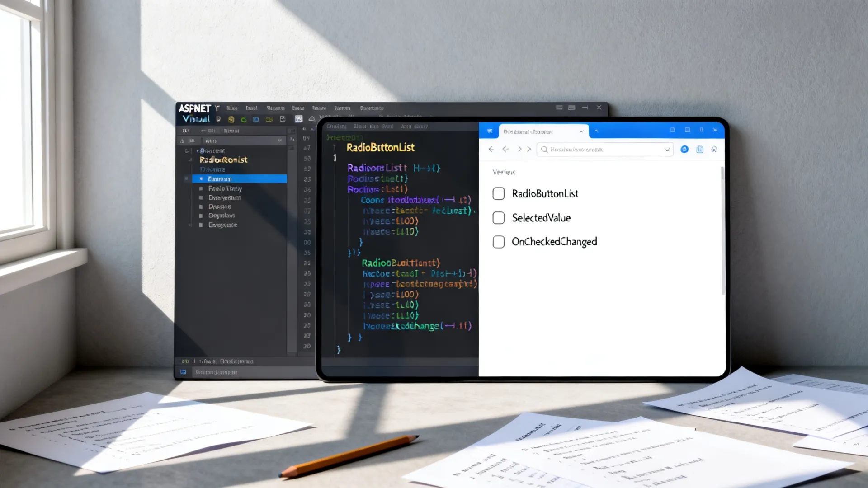This screenshot has height=488, width=868.
Task: Click the green icon in the IDE toolbar
Action: (x=244, y=119)
